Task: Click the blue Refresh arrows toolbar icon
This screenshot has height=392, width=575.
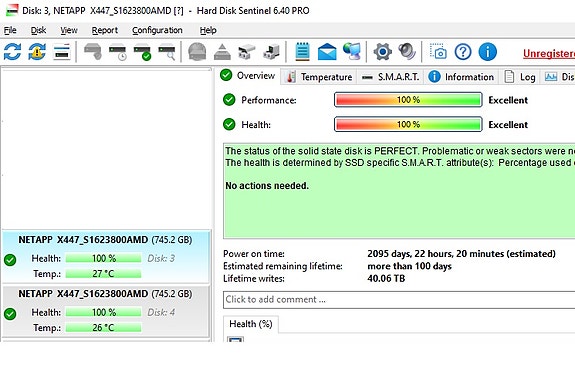Action: (x=12, y=52)
